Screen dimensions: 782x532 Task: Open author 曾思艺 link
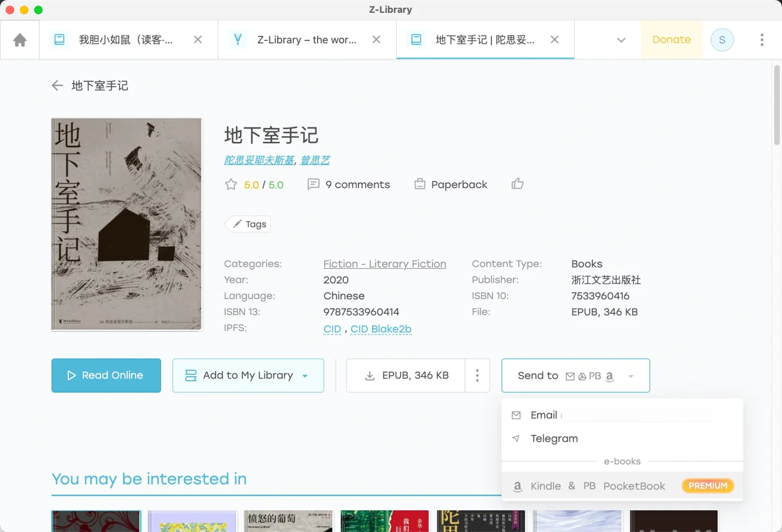[315, 160]
